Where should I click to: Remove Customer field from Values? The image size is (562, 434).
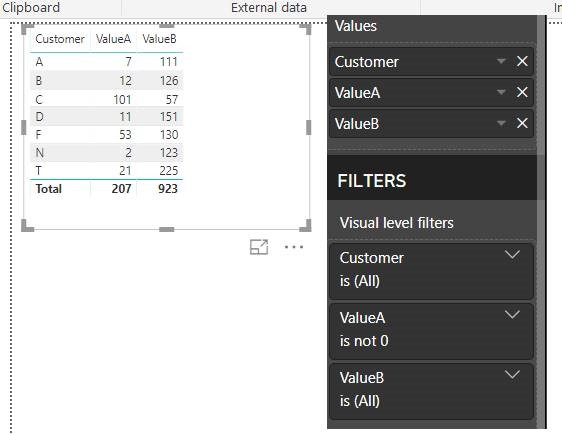(522, 62)
